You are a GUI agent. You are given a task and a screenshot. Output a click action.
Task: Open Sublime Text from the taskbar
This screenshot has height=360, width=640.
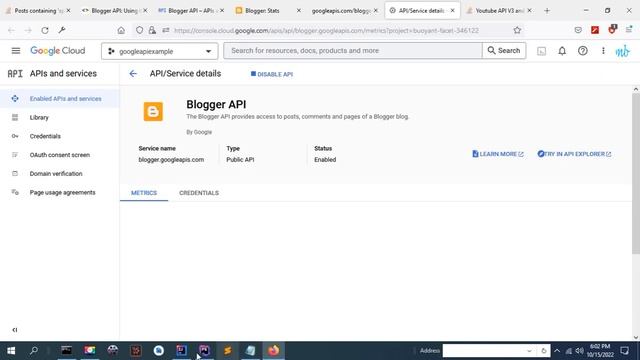point(227,351)
